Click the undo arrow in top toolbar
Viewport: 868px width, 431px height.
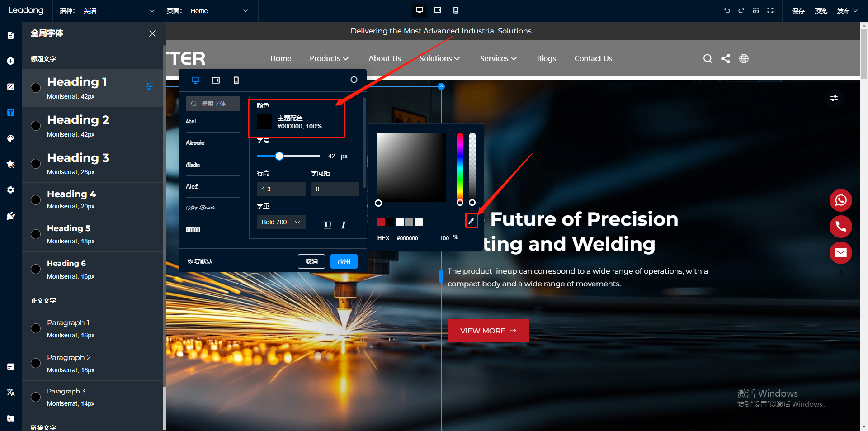pyautogui.click(x=727, y=10)
